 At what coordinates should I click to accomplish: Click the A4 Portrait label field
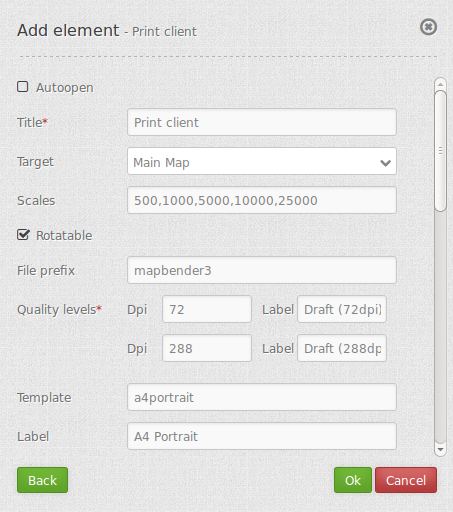click(262, 436)
